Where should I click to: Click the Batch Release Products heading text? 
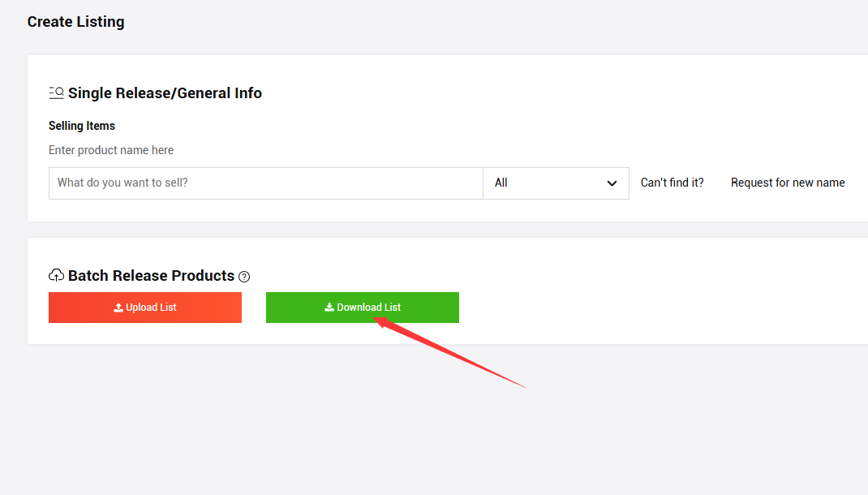(x=151, y=276)
